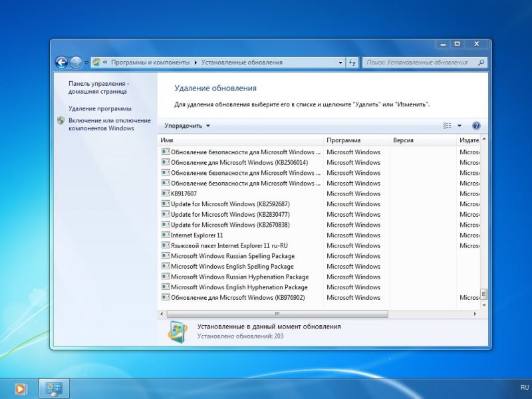The image size is (532, 399).
Task: Click the installed updates details pane icon
Action: 178,332
